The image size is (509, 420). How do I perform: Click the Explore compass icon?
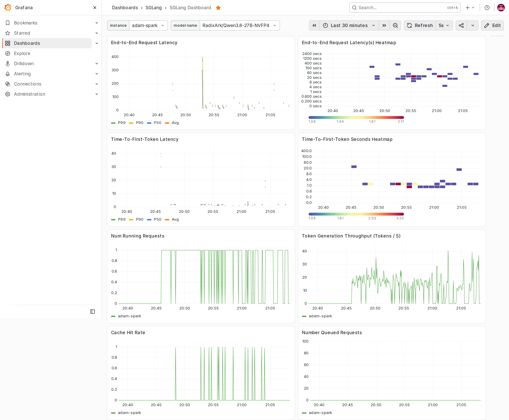pos(8,53)
